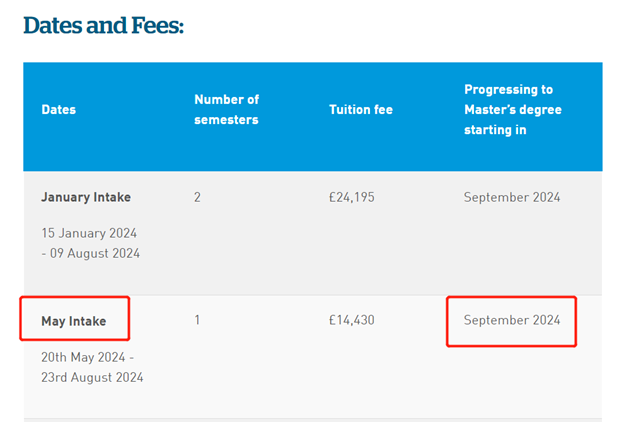This screenshot has height=422, width=624.
Task: Select the Dates column header
Action: point(58,109)
